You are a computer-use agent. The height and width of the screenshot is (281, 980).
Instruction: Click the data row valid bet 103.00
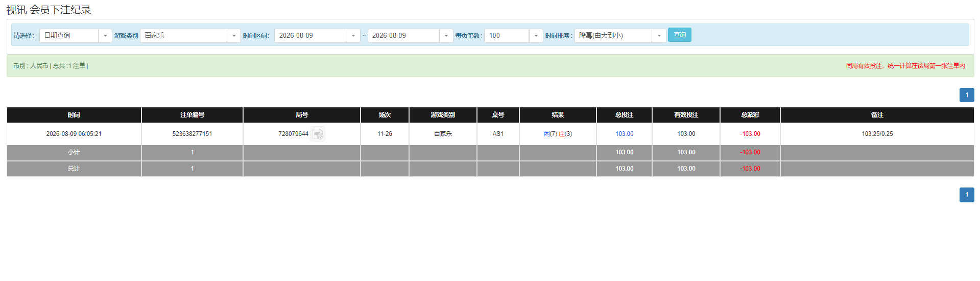coord(686,134)
